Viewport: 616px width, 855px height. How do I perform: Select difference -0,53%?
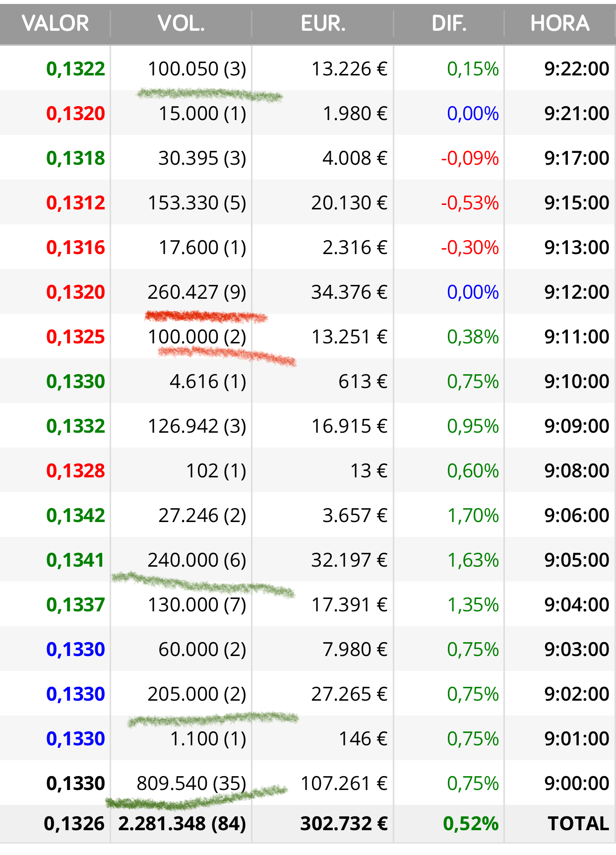point(470,203)
